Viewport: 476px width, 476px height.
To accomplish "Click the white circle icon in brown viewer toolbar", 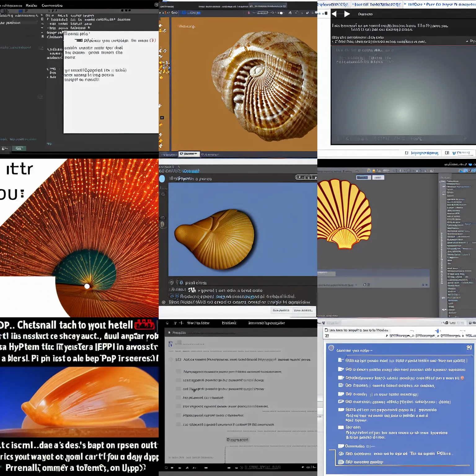I will tap(281, 13).
